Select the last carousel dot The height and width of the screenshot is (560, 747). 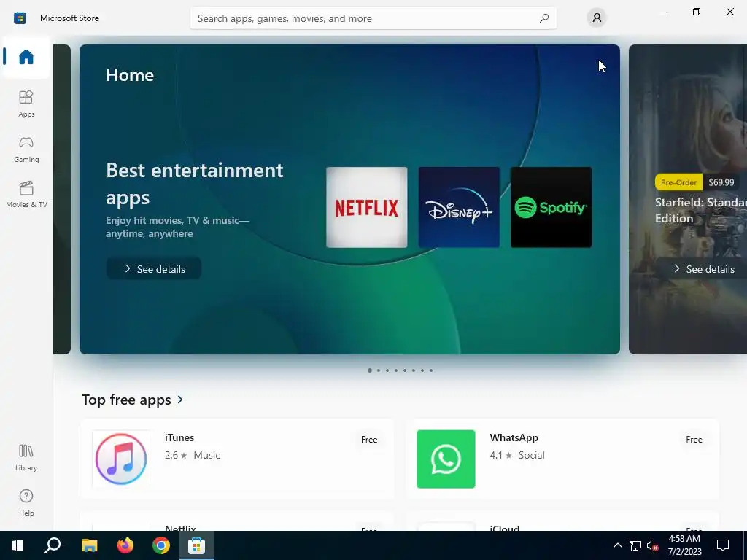pos(431,370)
